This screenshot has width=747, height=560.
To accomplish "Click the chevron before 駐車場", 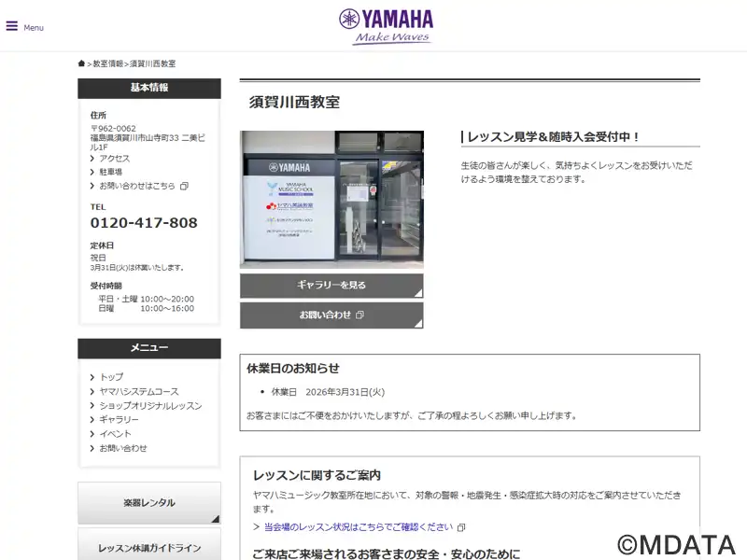I will [92, 173].
